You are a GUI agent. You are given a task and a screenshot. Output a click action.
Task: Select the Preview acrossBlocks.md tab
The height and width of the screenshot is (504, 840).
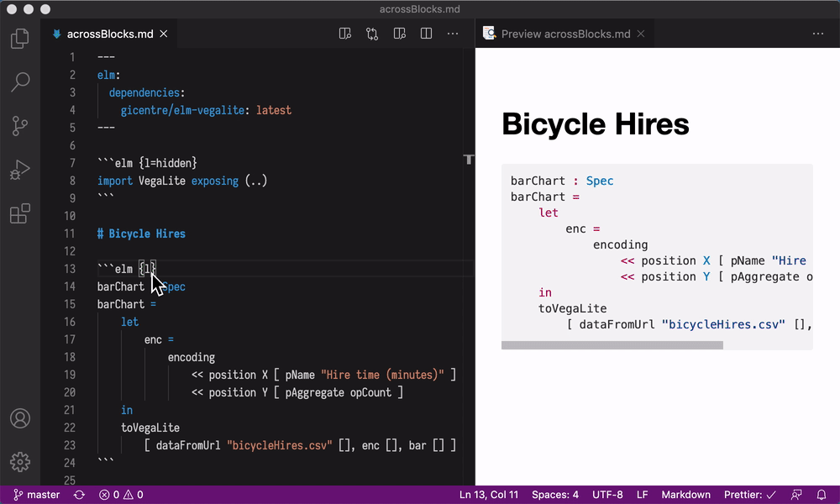563,34
